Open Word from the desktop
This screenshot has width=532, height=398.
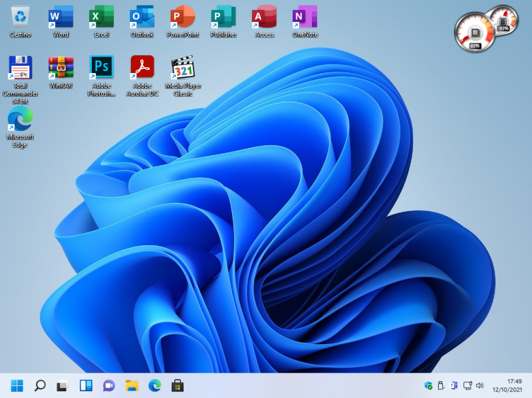(x=61, y=18)
